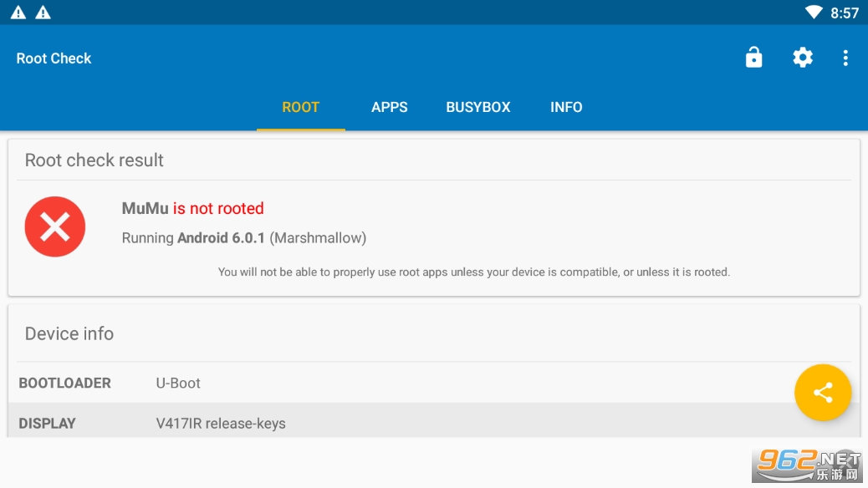Image resolution: width=868 pixels, height=488 pixels.
Task: Tap the first warning triangle notification icon
Action: pos(18,13)
